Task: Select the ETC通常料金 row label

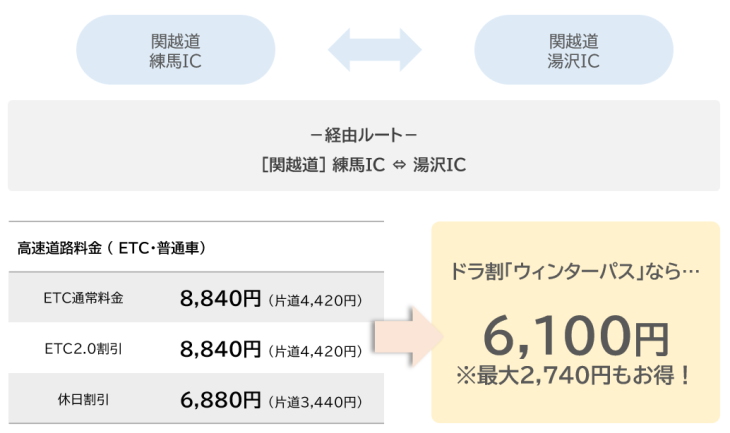Action: pos(84,298)
